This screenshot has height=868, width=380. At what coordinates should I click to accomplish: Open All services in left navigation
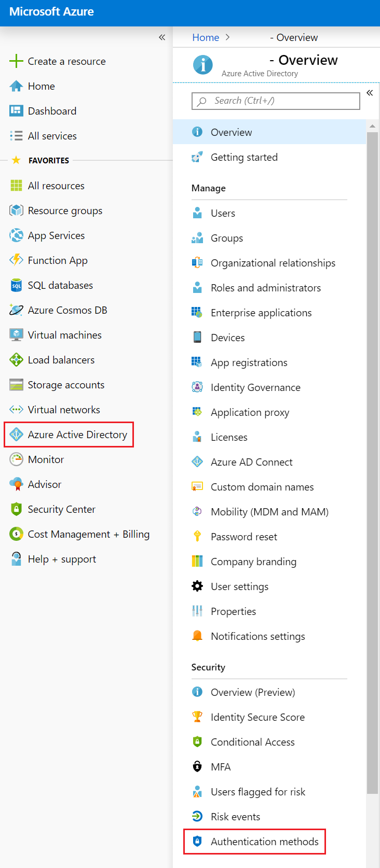[x=52, y=136]
